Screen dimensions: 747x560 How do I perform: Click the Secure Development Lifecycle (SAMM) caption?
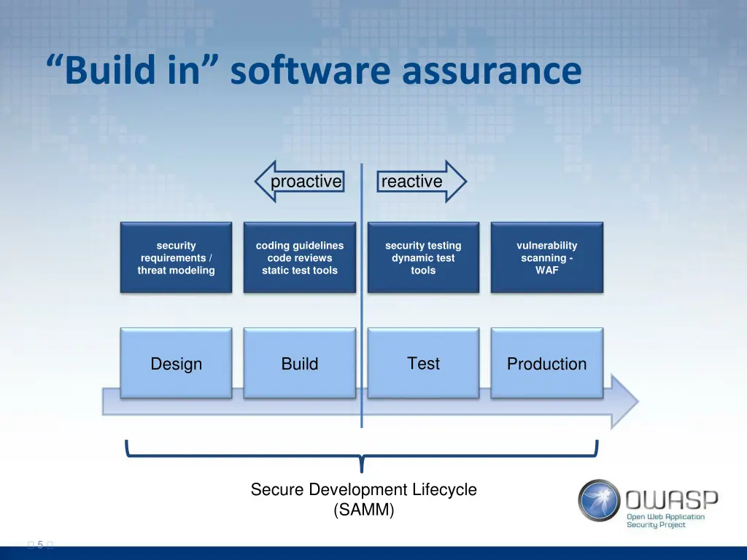pyautogui.click(x=363, y=499)
